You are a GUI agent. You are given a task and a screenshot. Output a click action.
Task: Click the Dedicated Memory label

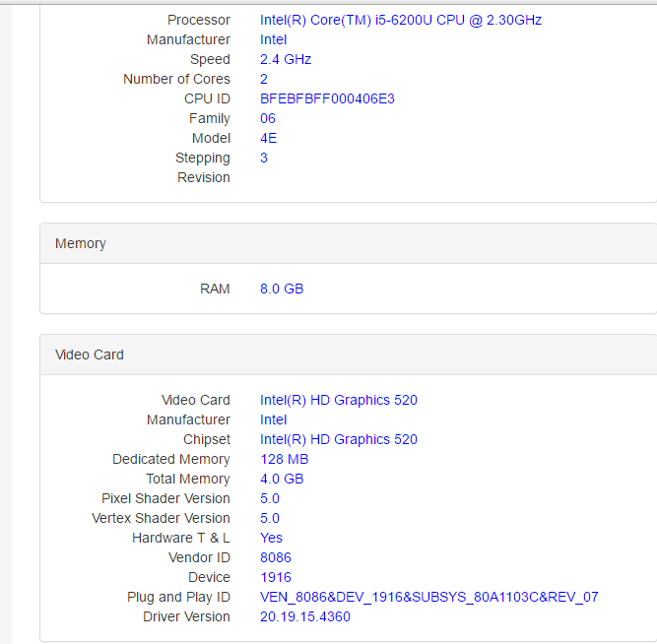click(171, 459)
